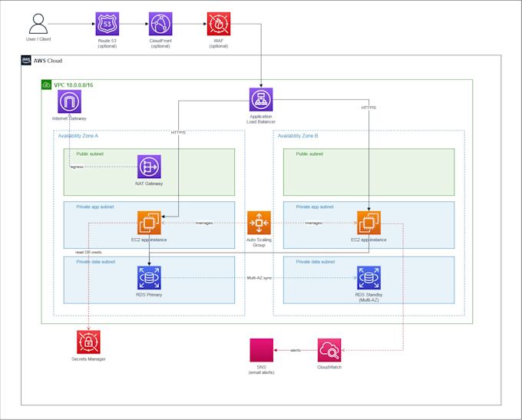Click the green VPC cloud icon
The width and height of the screenshot is (522, 420).
pos(46,85)
